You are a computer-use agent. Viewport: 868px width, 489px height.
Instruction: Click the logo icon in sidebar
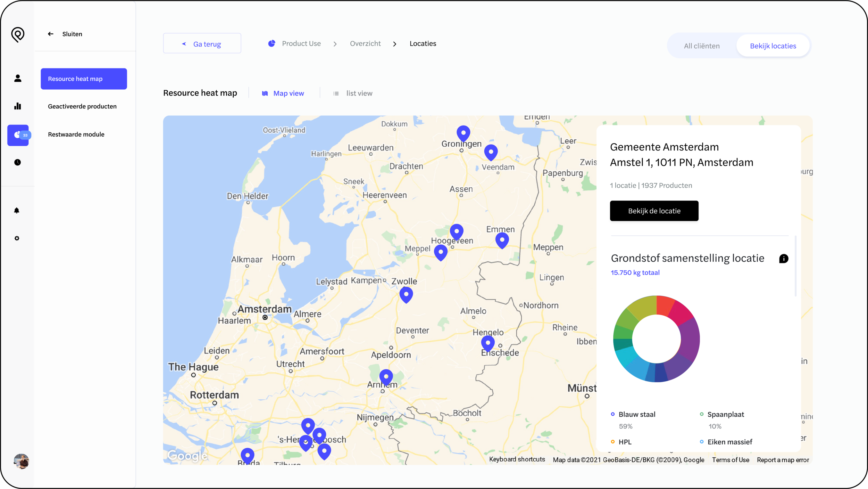click(18, 34)
